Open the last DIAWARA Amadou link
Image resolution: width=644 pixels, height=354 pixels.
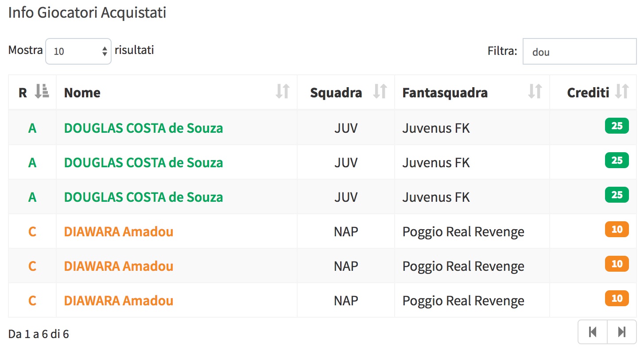119,300
